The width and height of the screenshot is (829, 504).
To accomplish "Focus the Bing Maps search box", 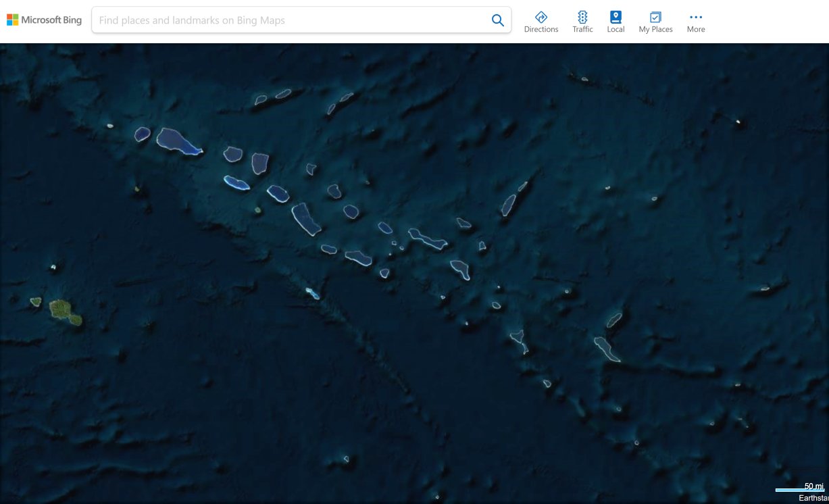I will [291, 20].
